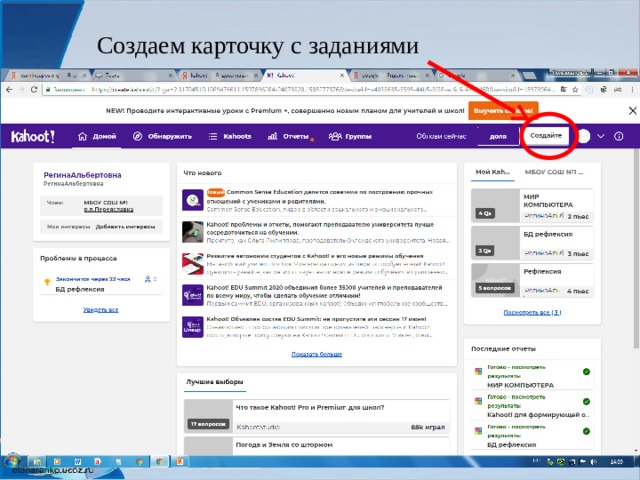Click trophy icon beside БД рефлексия challenge

47,282
